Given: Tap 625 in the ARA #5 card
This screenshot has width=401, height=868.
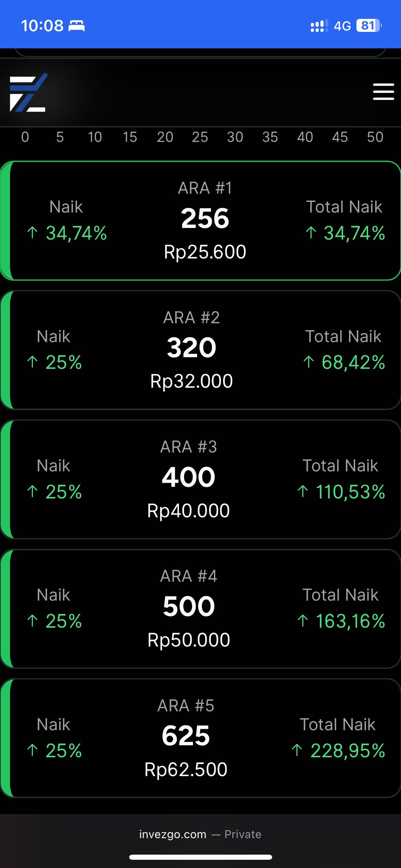Looking at the screenshot, I should (x=186, y=736).
